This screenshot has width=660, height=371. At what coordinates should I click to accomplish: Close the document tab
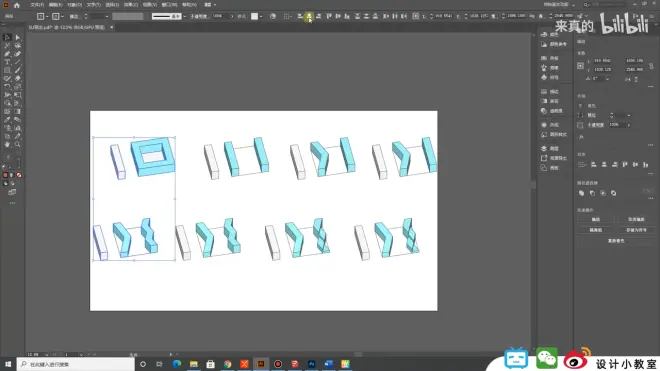tap(112, 27)
